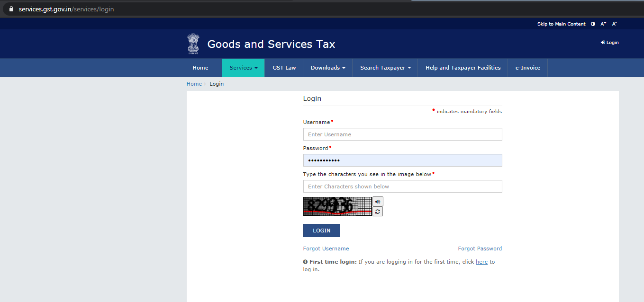Click the Goods and Services Tax title
This screenshot has height=302, width=644.
271,44
